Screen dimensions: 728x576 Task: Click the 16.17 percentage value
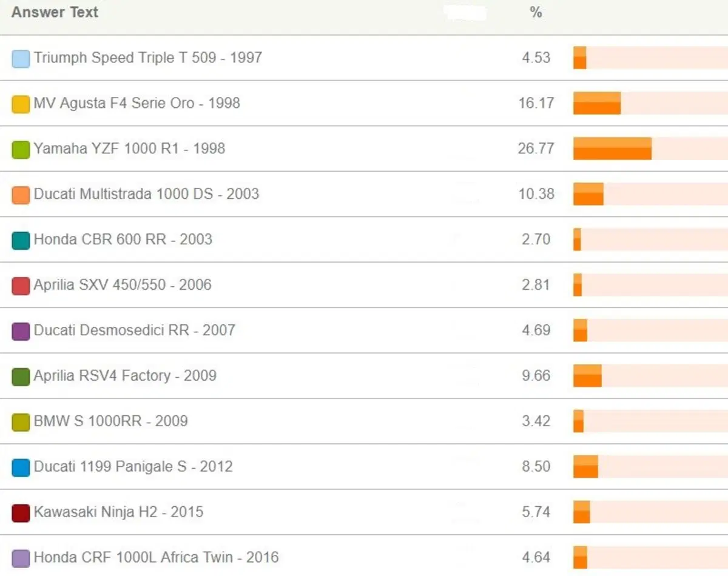pos(536,104)
